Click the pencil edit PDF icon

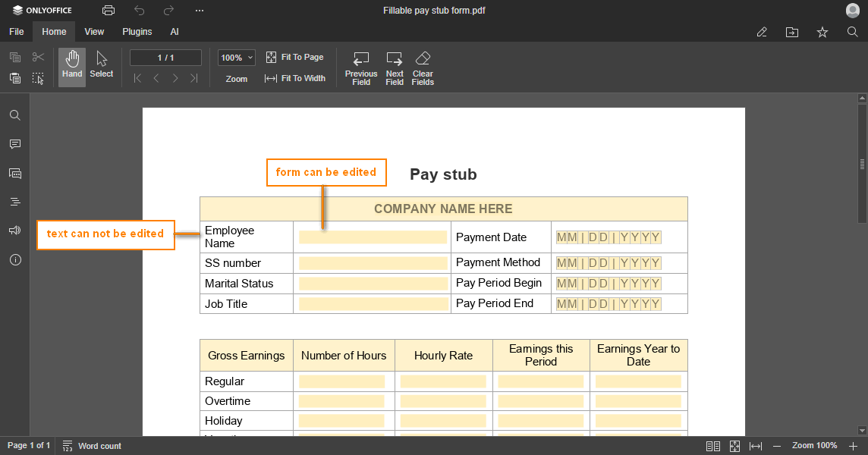(762, 32)
